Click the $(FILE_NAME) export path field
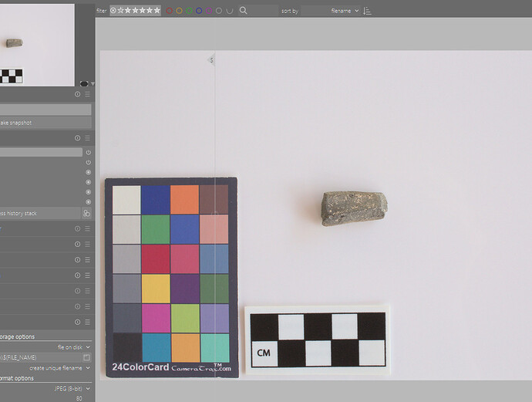This screenshot has height=402, width=532. pyautogui.click(x=40, y=357)
